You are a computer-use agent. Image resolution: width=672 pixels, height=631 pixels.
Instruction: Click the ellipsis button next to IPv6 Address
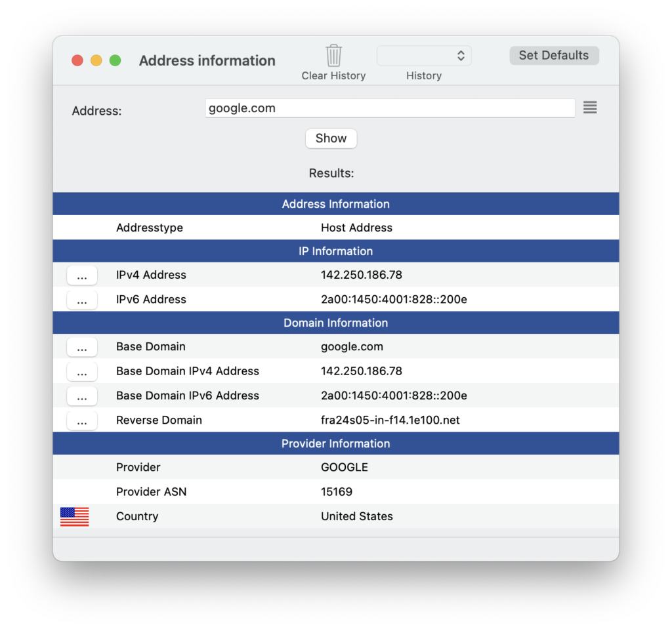(x=82, y=300)
